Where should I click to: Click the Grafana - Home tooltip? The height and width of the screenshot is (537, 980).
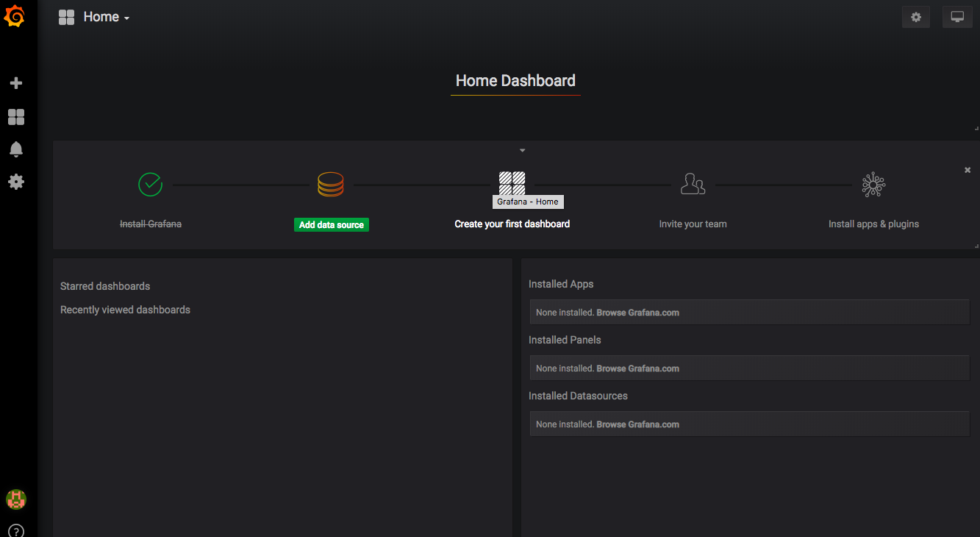click(528, 202)
